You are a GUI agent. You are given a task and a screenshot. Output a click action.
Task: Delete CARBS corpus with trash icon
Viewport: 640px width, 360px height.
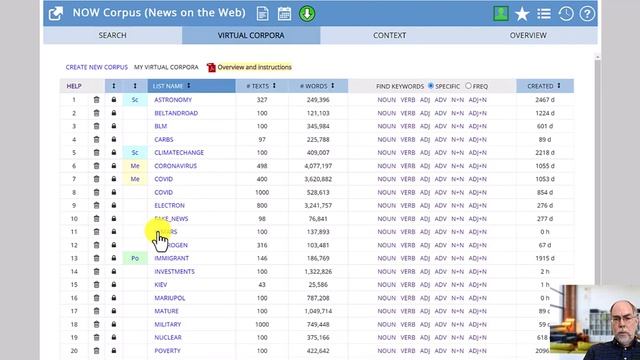pos(96,140)
